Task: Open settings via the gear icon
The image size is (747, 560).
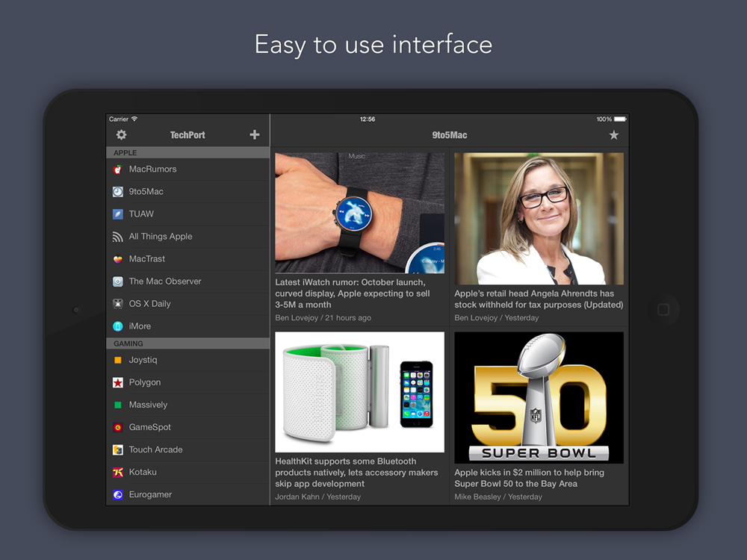Action: coord(122,134)
